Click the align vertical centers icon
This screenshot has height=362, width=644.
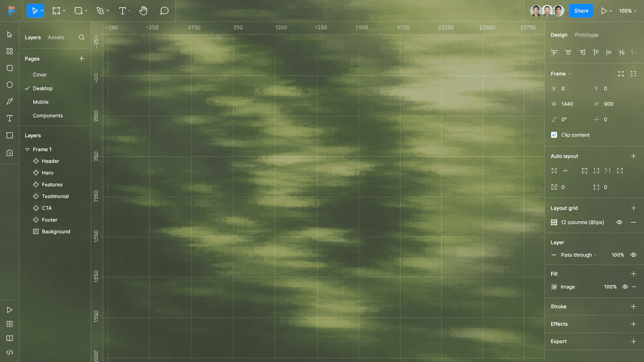pyautogui.click(x=609, y=52)
